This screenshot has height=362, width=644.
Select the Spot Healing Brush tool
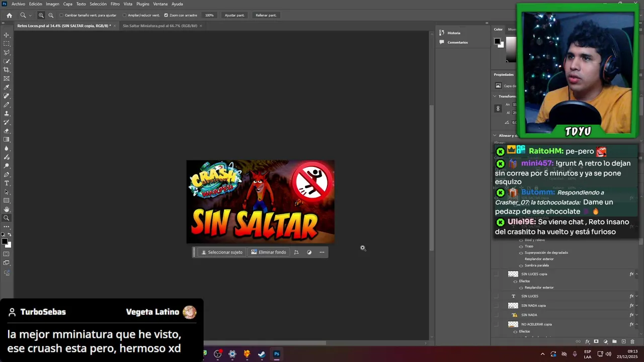7,96
